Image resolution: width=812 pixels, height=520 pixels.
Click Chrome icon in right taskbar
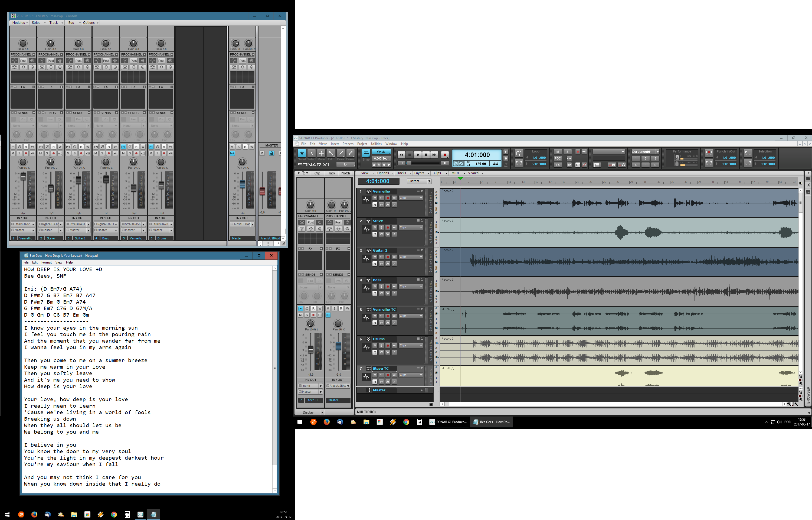click(406, 422)
